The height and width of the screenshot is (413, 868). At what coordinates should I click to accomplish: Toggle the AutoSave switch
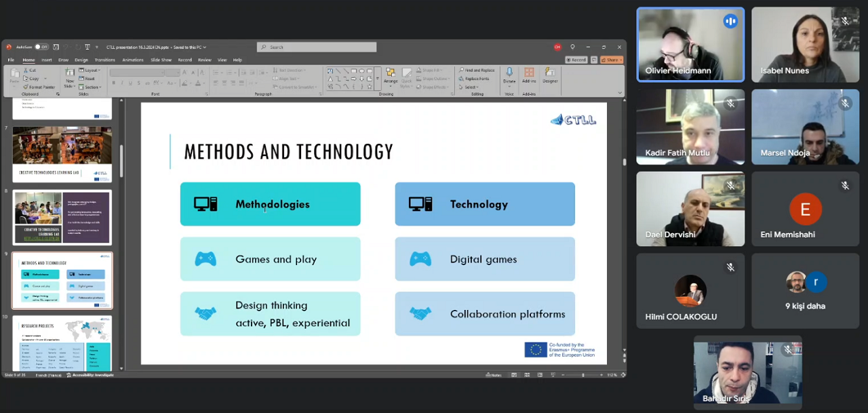pos(41,47)
